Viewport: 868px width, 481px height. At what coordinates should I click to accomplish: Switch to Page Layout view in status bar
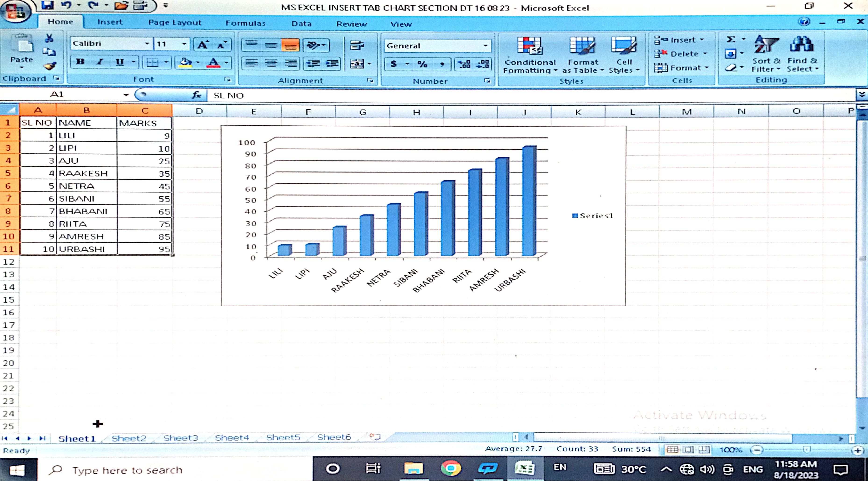pos(688,450)
